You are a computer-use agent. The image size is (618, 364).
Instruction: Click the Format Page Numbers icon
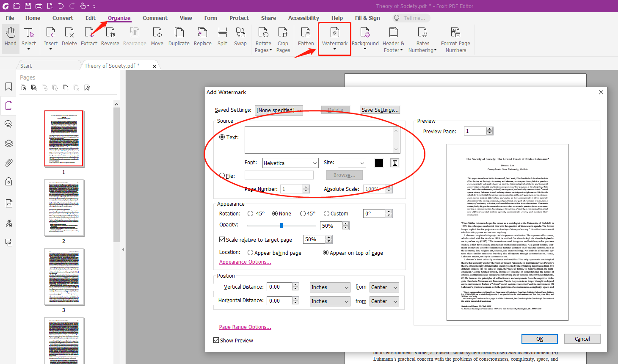[455, 33]
